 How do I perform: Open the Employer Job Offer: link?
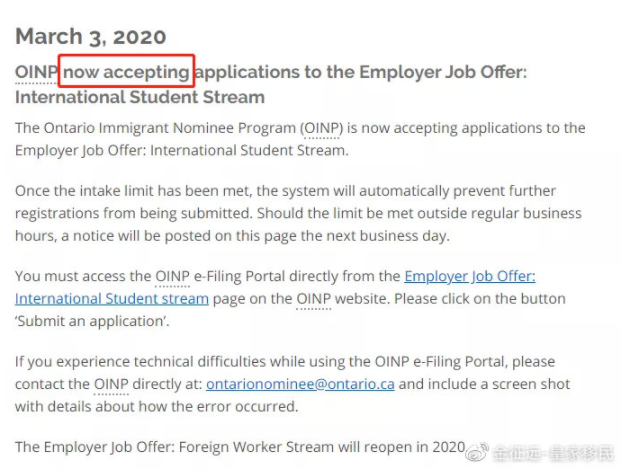[470, 276]
